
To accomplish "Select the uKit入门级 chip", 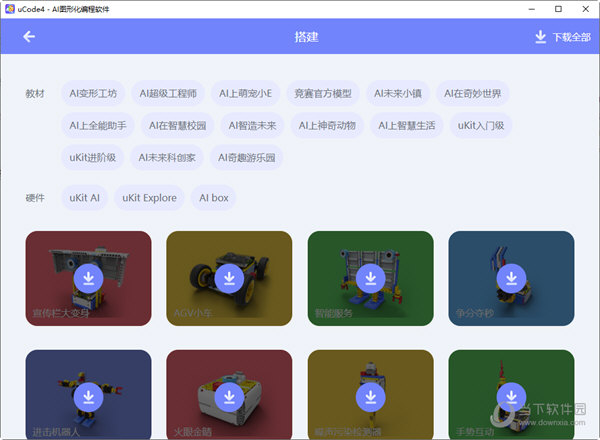I will pyautogui.click(x=481, y=125).
